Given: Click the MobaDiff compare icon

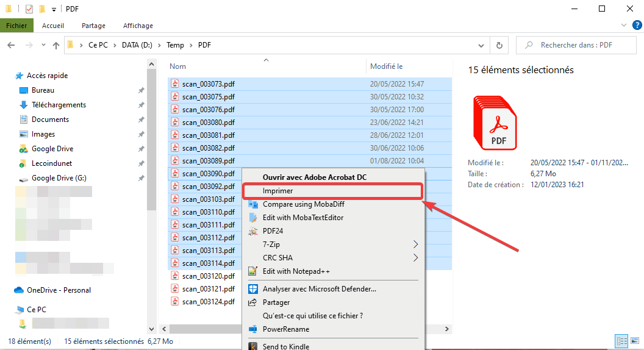Looking at the screenshot, I should click(252, 204).
